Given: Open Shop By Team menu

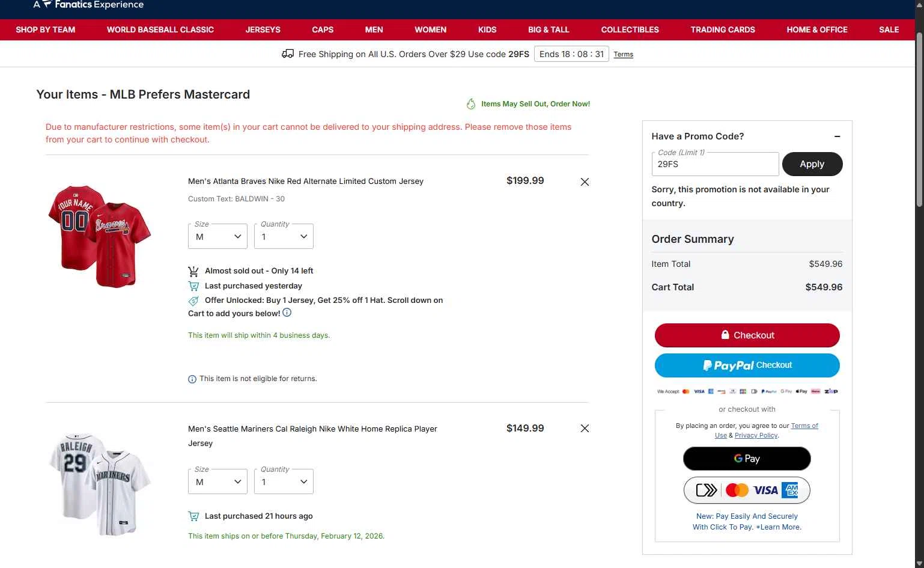Looking at the screenshot, I should pyautogui.click(x=46, y=29).
